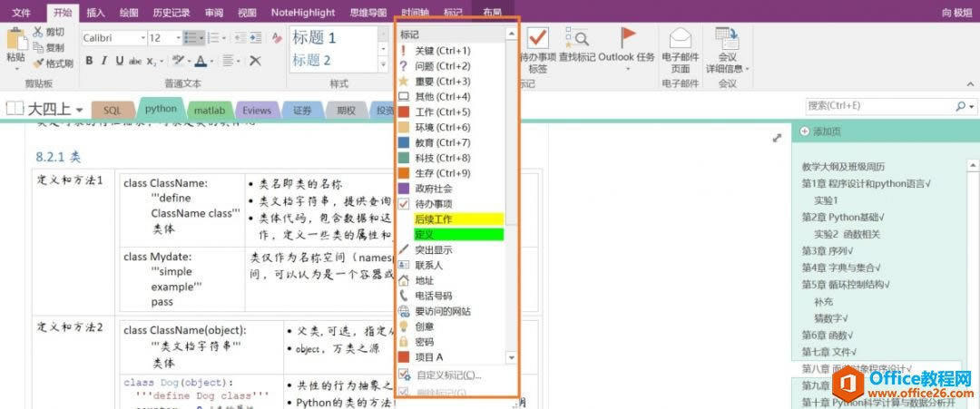Switch to the 插入 ribbon tab
The image size is (980, 409).
pyautogui.click(x=96, y=12)
